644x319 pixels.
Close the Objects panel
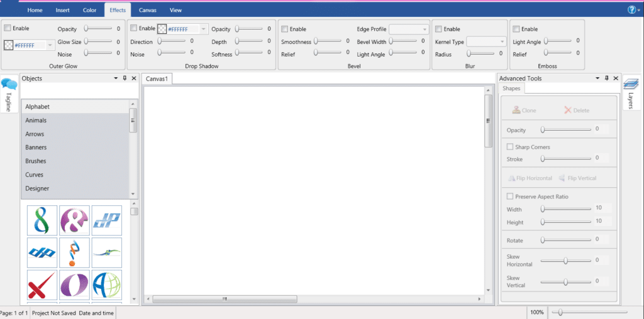[134, 78]
